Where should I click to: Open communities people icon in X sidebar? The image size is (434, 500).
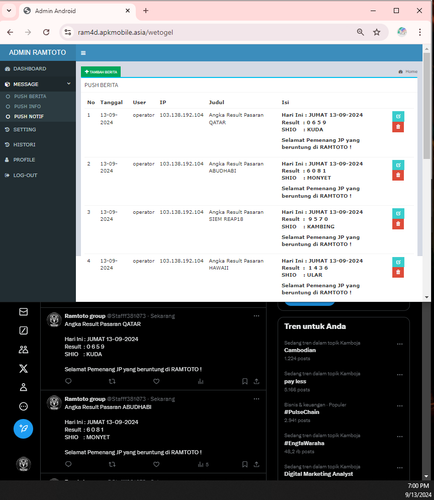click(23, 349)
